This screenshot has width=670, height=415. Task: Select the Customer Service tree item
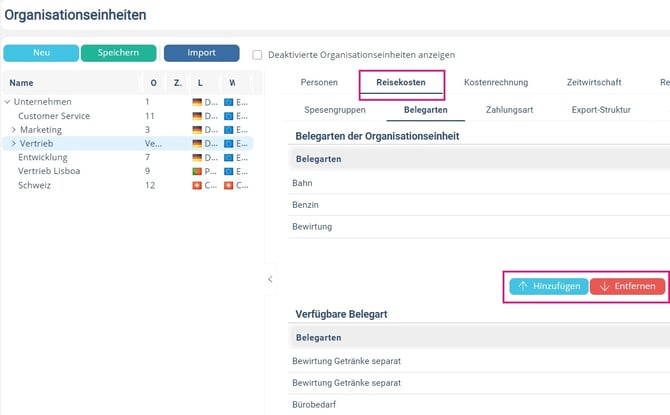point(54,116)
